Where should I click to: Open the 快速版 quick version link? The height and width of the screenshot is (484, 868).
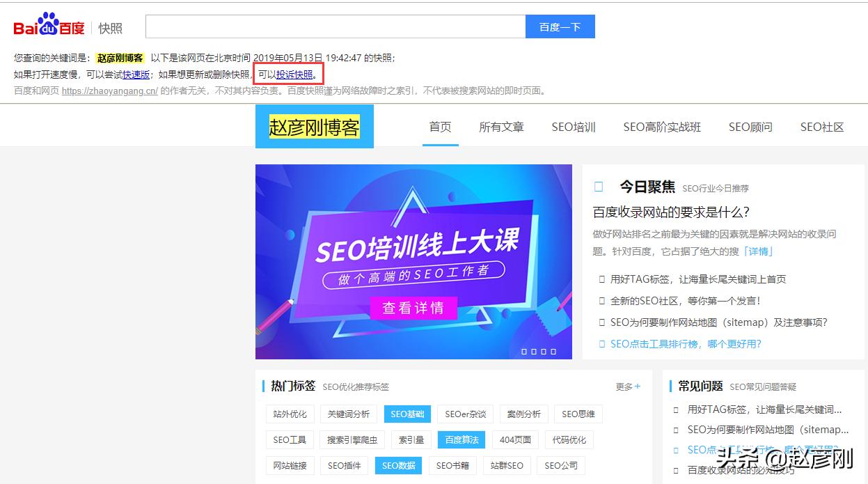pos(136,74)
